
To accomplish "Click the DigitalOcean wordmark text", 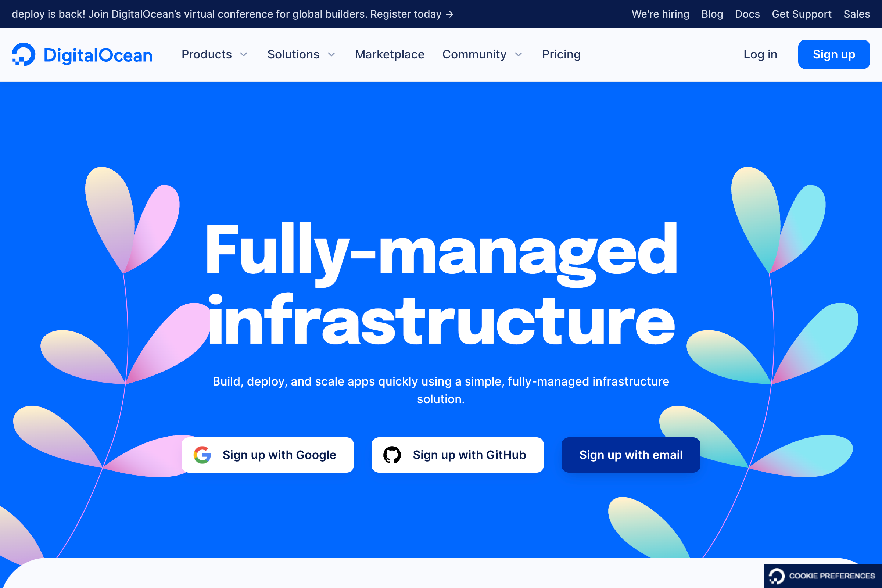I will pos(98,55).
